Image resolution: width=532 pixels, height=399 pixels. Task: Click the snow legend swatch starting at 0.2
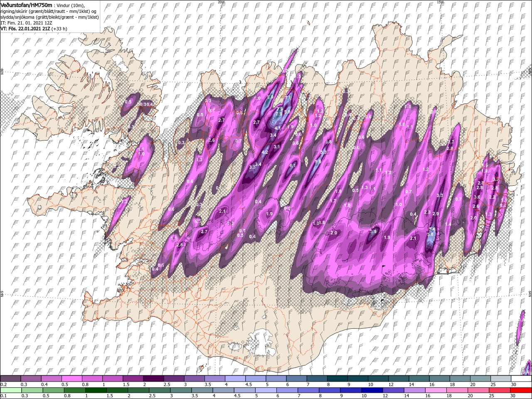click(x=10, y=379)
